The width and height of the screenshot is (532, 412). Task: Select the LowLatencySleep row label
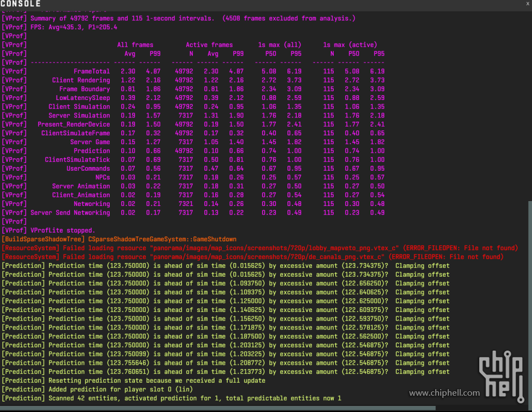83,98
